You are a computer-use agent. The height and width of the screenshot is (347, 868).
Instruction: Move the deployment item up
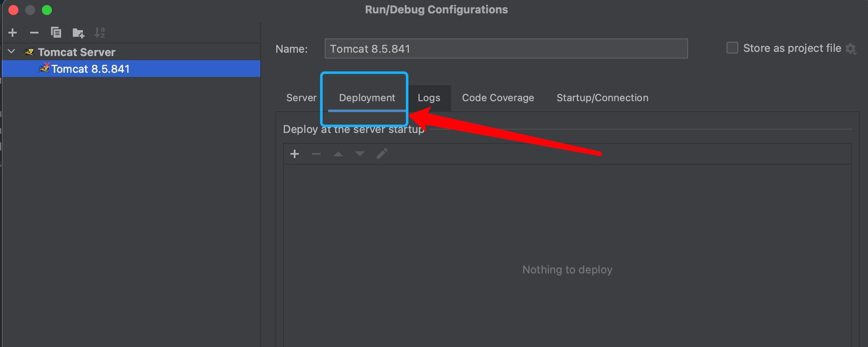[x=338, y=154]
